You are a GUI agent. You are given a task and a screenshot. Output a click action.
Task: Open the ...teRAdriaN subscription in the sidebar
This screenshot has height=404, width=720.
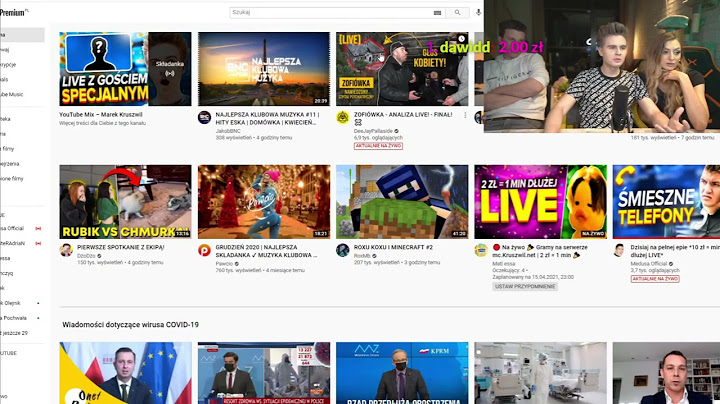pos(12,243)
